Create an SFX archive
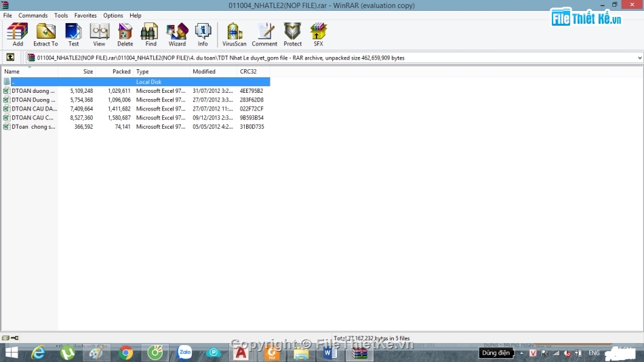 (319, 35)
